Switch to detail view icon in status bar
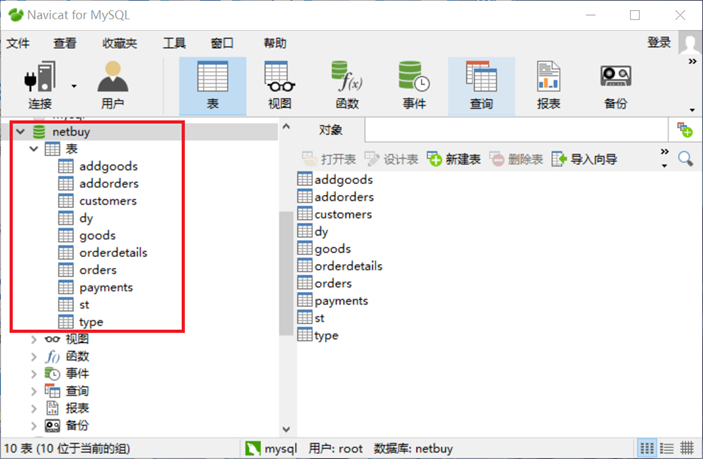Viewport: 703px width, 459px height. [667, 448]
